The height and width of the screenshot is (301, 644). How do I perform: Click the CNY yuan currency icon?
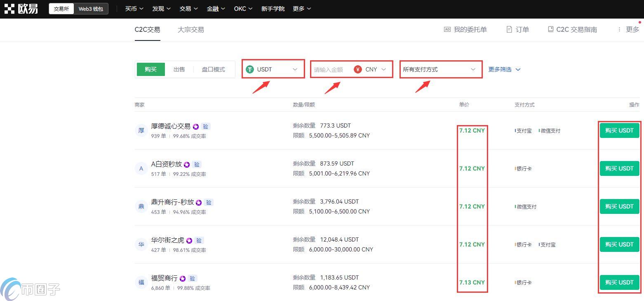pyautogui.click(x=358, y=69)
